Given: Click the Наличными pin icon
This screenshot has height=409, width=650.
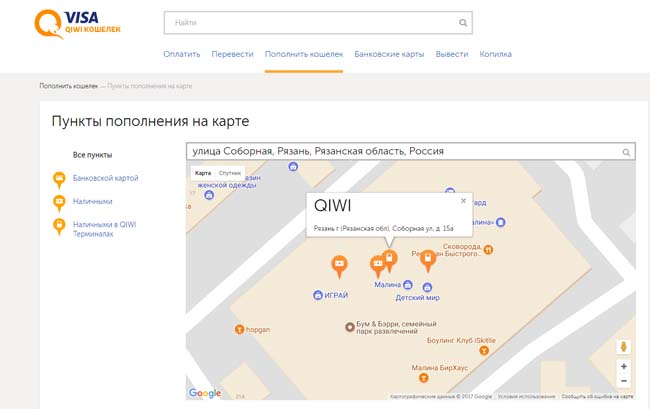Looking at the screenshot, I should (x=59, y=203).
